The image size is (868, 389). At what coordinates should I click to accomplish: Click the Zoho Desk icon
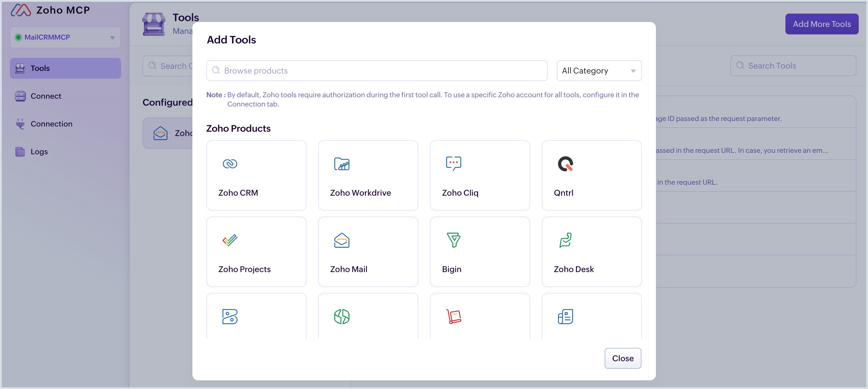[x=566, y=240]
